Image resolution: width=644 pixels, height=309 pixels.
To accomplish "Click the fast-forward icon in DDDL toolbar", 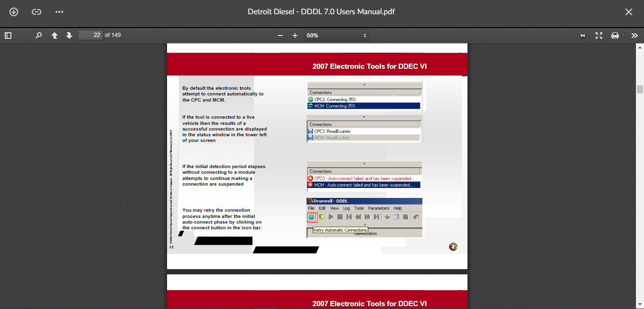I will [367, 217].
